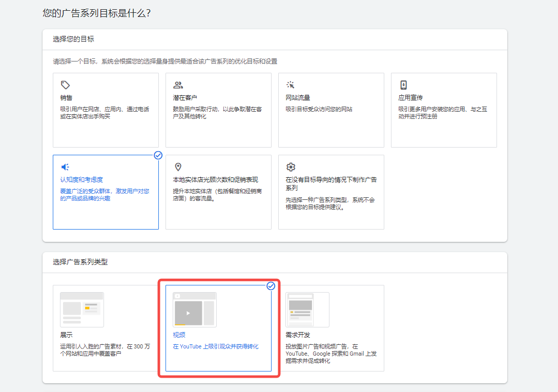Click the megaphone icon for 认知度和考虑度
Image resolution: width=558 pixels, height=392 pixels.
pyautogui.click(x=65, y=167)
